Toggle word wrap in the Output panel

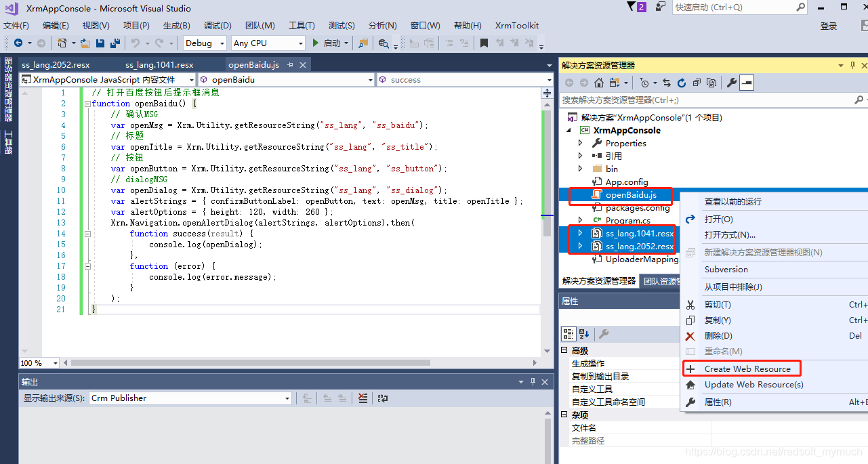pos(383,398)
